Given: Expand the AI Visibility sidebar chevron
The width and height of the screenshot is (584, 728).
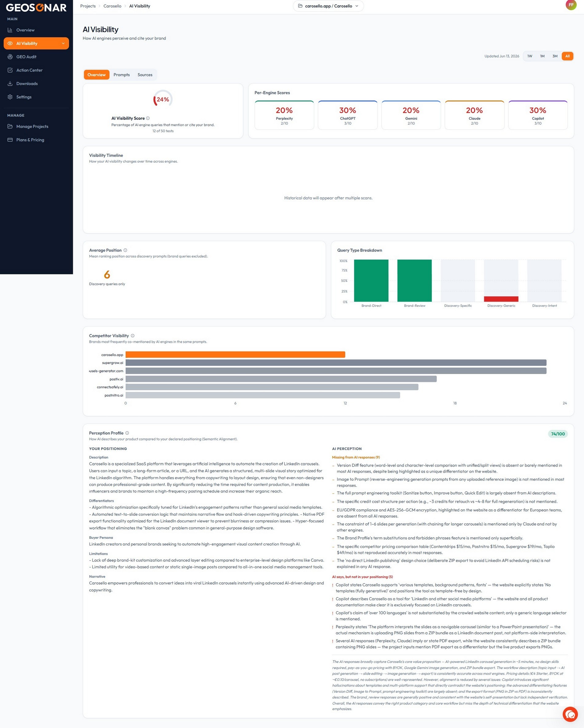Looking at the screenshot, I should click(x=63, y=43).
